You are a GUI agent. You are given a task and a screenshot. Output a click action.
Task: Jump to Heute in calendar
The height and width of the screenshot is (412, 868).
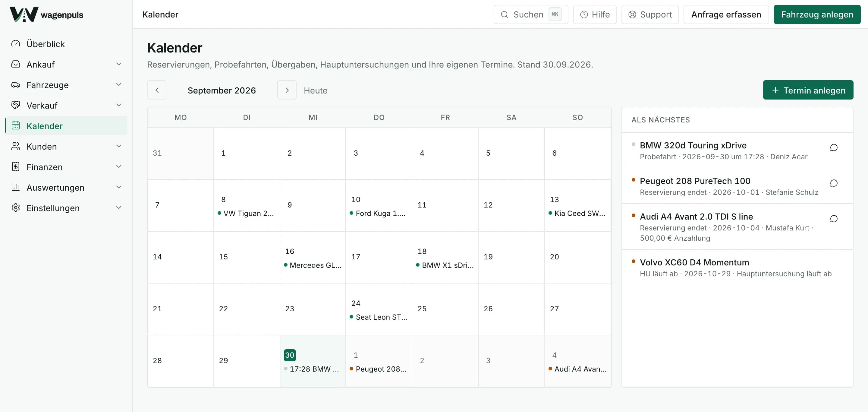(315, 90)
